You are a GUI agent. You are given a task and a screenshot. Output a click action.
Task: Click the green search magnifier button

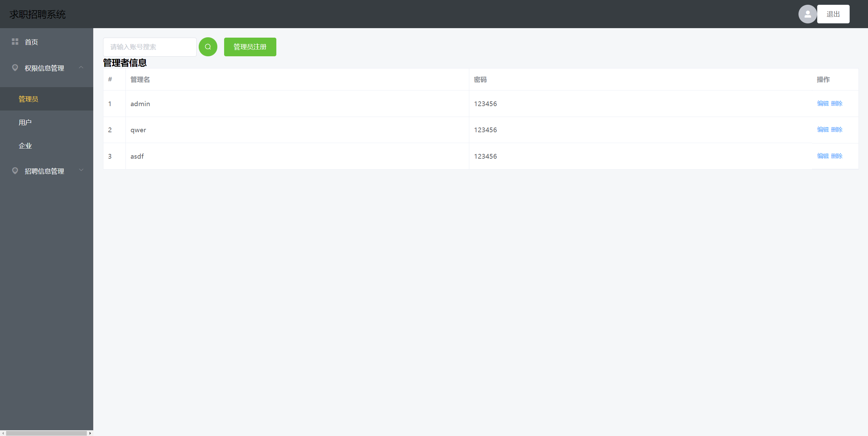tap(208, 47)
